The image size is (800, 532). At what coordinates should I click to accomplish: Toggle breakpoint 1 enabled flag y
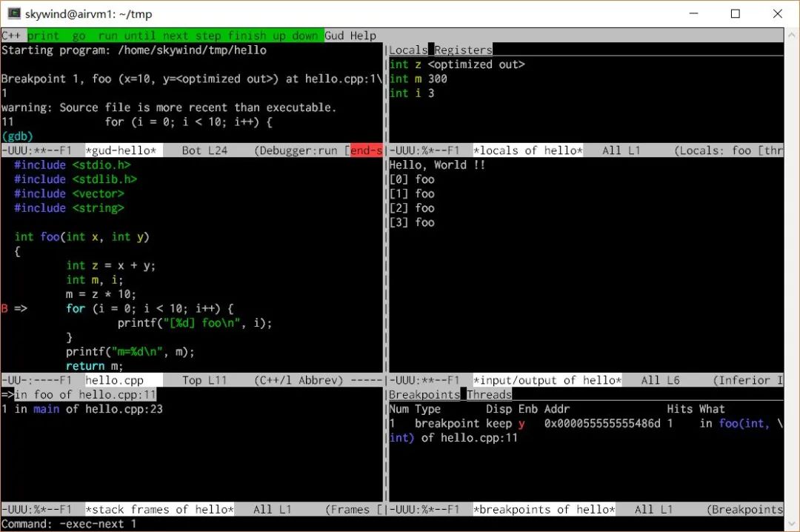521,423
